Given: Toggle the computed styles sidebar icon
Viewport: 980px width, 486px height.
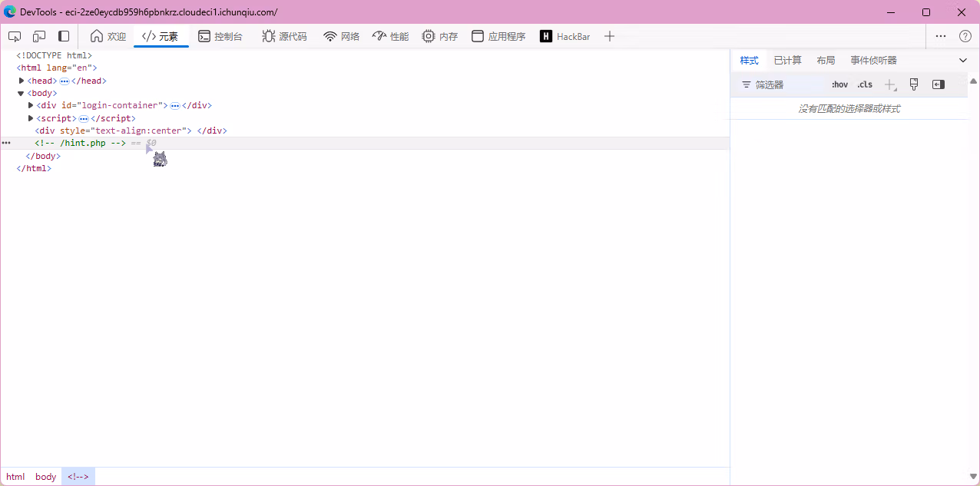Looking at the screenshot, I should 939,84.
